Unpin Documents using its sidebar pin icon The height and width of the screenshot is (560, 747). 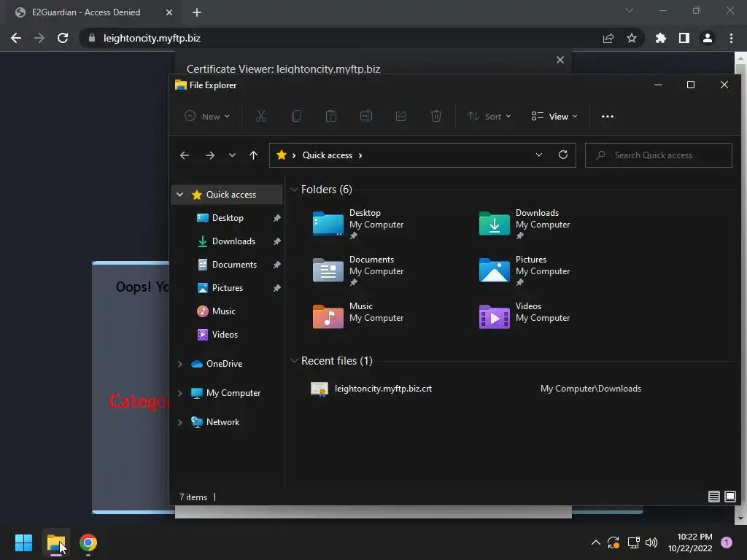[276, 265]
